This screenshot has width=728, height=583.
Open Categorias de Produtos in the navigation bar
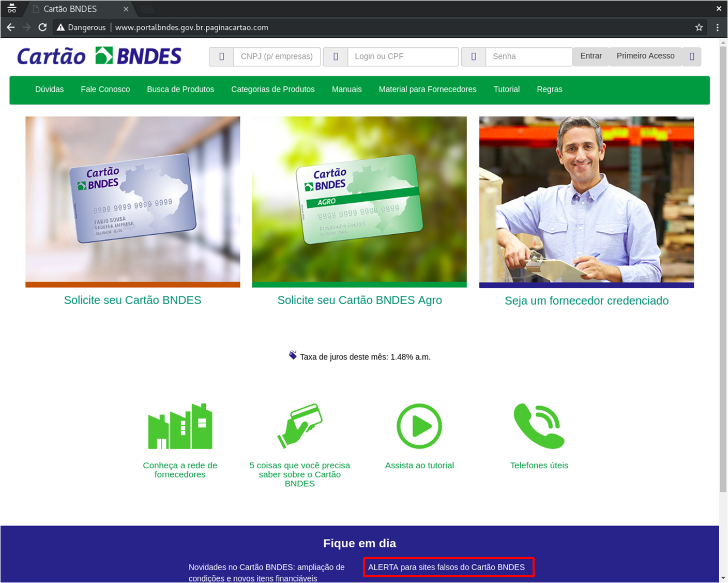click(x=273, y=89)
